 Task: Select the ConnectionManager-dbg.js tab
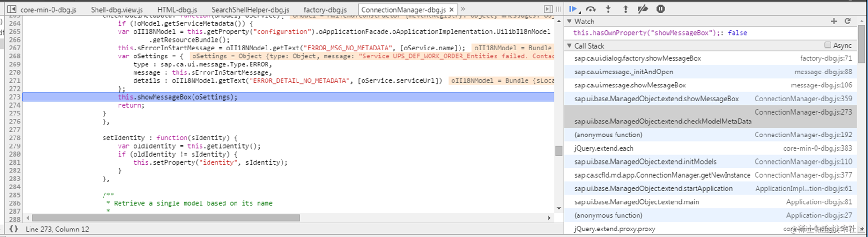point(403,9)
